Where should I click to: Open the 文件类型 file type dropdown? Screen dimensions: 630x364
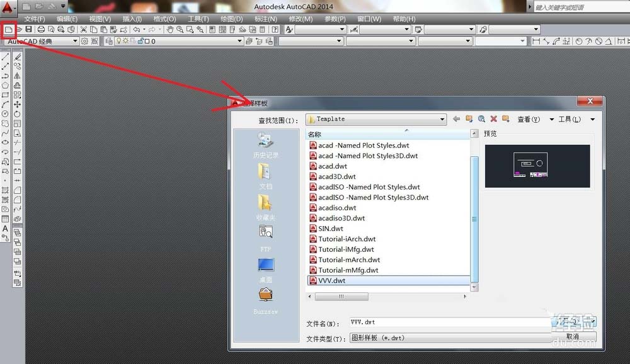pyautogui.click(x=451, y=338)
